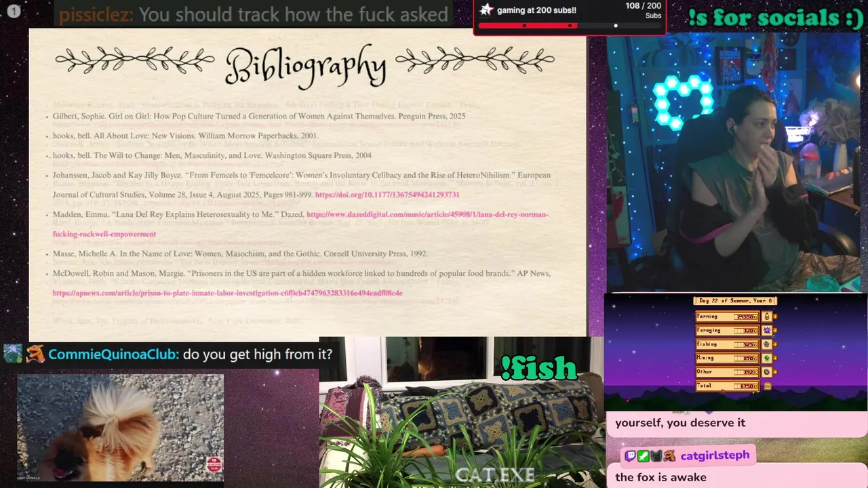Click the orange fox badge beside catgirlsteph
The width and height of the screenshot is (868, 488).
click(x=669, y=456)
